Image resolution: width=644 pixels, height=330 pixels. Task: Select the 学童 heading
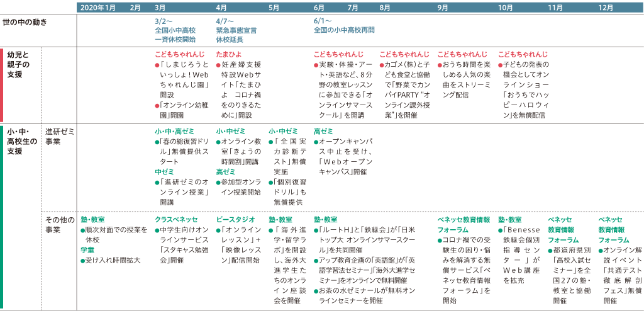tap(87, 250)
